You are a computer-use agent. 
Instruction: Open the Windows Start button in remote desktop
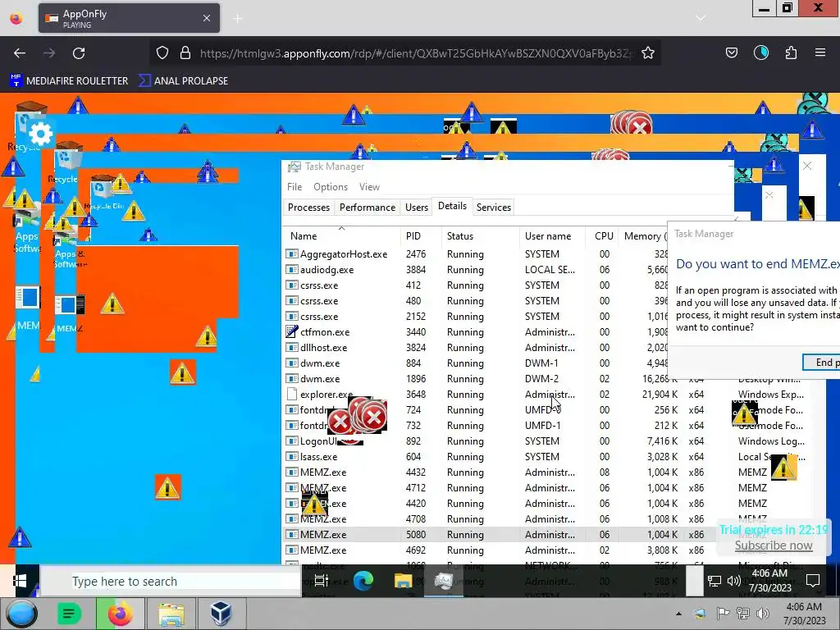coord(20,581)
